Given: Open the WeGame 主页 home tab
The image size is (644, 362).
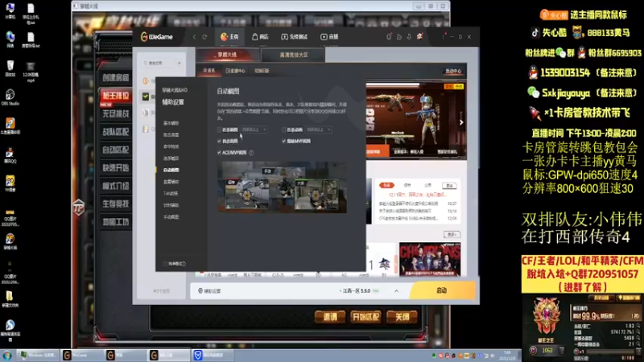Looking at the screenshot, I should click(x=229, y=37).
